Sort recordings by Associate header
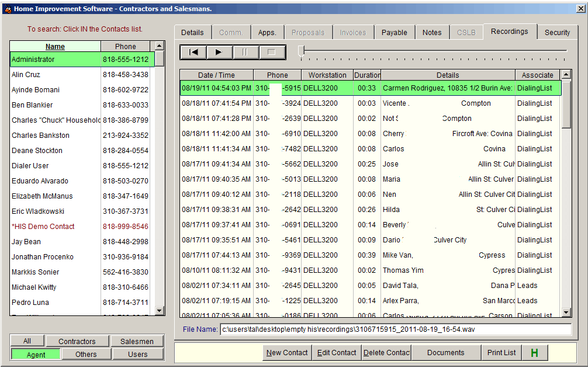This screenshot has width=588, height=368. point(537,75)
